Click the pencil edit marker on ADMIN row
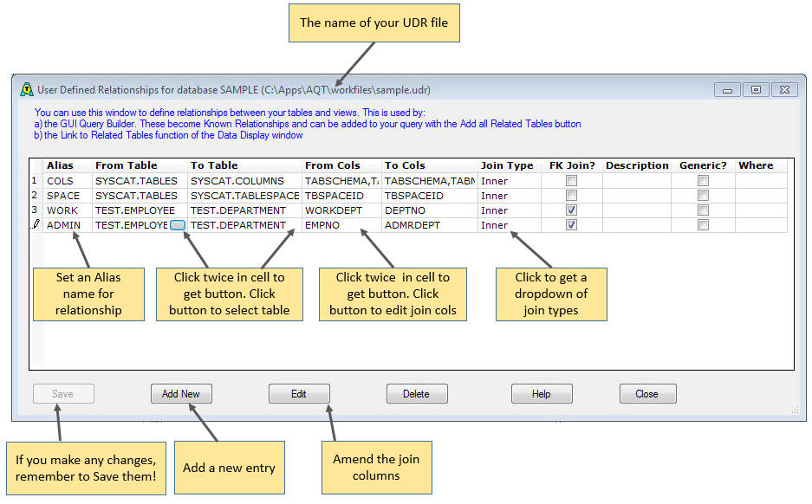 tap(36, 224)
